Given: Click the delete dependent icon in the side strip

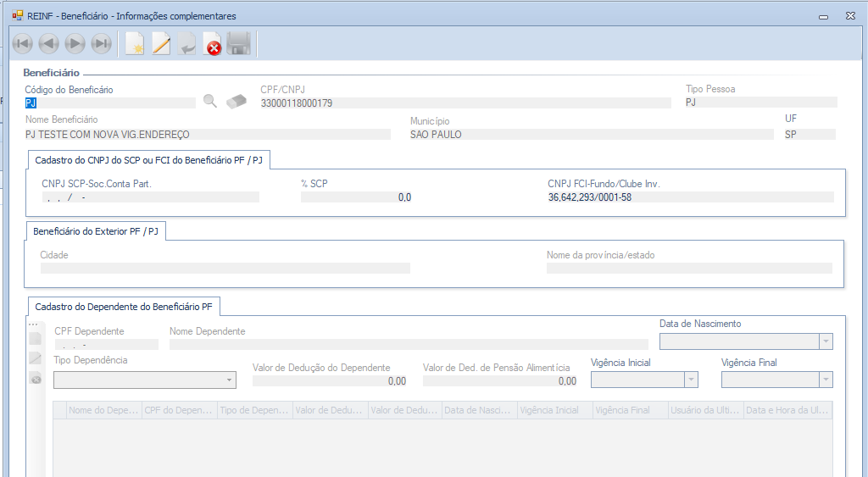Looking at the screenshot, I should [x=36, y=379].
